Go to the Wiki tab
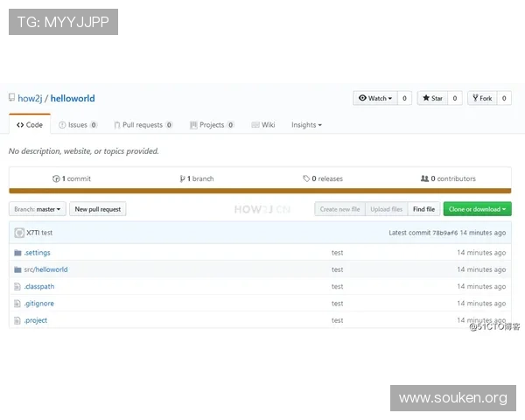The image size is (525, 420). coord(262,125)
